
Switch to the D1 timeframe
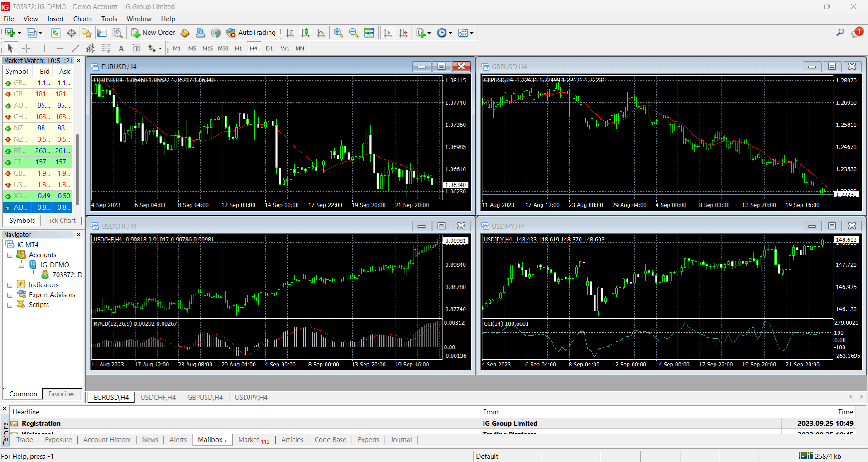(x=269, y=48)
